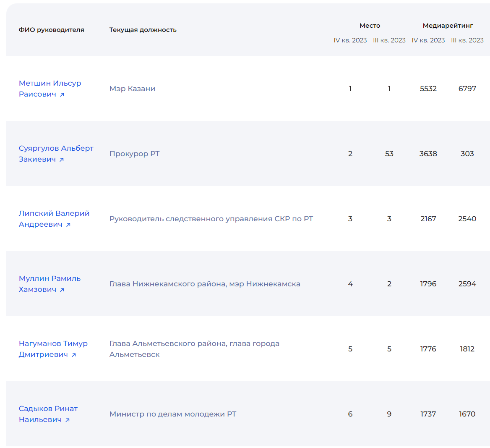Screen dimensions: 490x448
Task: Click the arrow icon beside Метшин Ильсур Раисович
Action: coord(62,95)
